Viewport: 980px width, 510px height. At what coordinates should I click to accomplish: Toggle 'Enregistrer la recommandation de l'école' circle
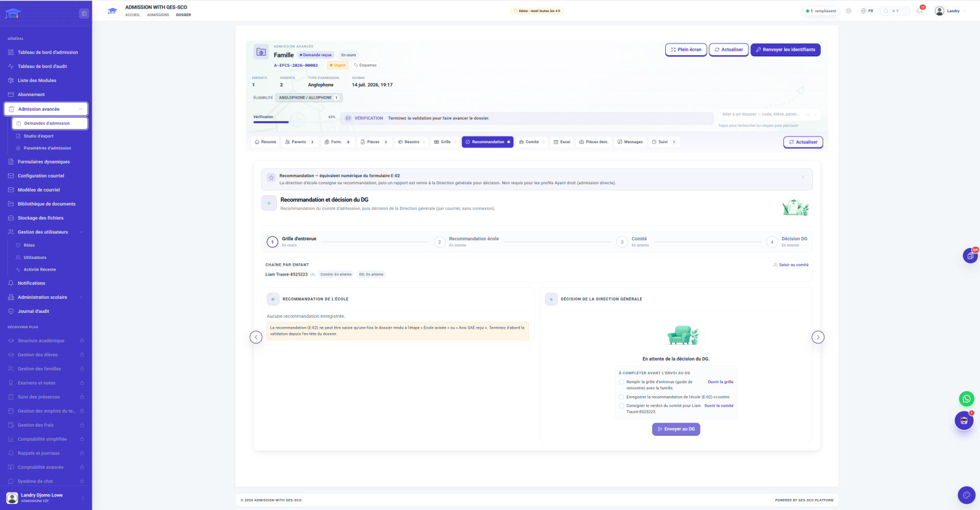click(622, 397)
